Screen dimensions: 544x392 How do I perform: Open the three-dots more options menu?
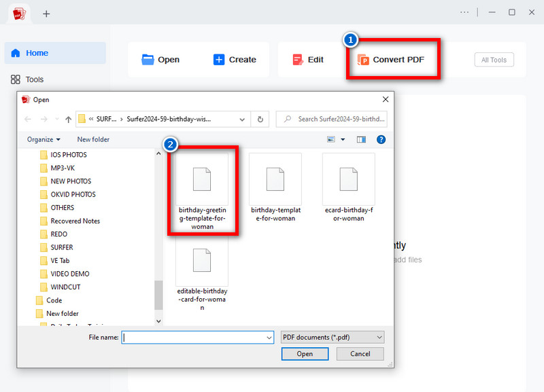[x=464, y=12]
